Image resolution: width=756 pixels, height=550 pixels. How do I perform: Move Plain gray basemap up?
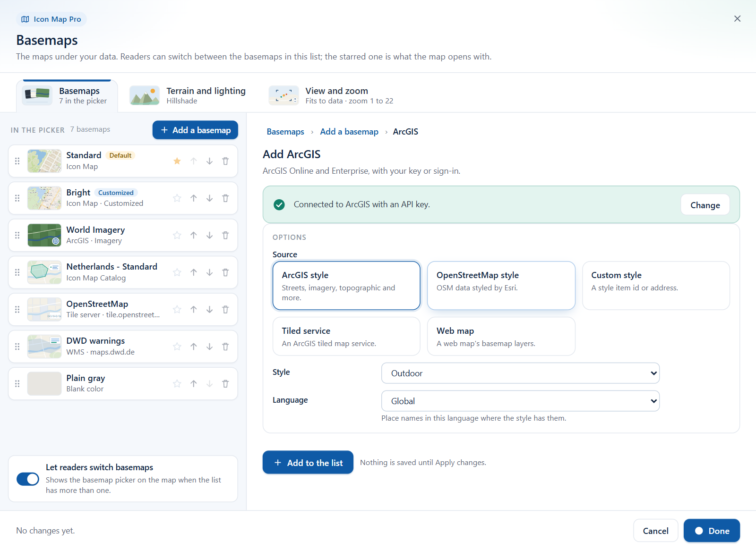[x=194, y=383]
